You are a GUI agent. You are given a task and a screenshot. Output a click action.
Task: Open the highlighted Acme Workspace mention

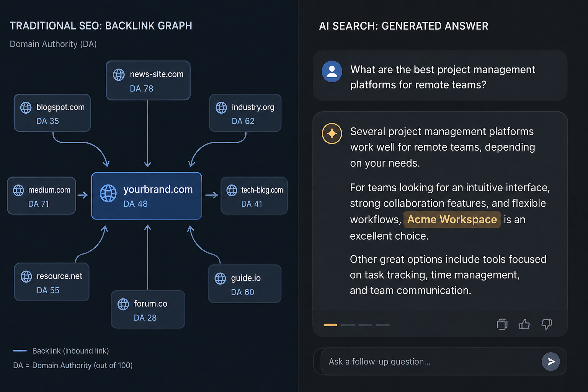(x=452, y=220)
